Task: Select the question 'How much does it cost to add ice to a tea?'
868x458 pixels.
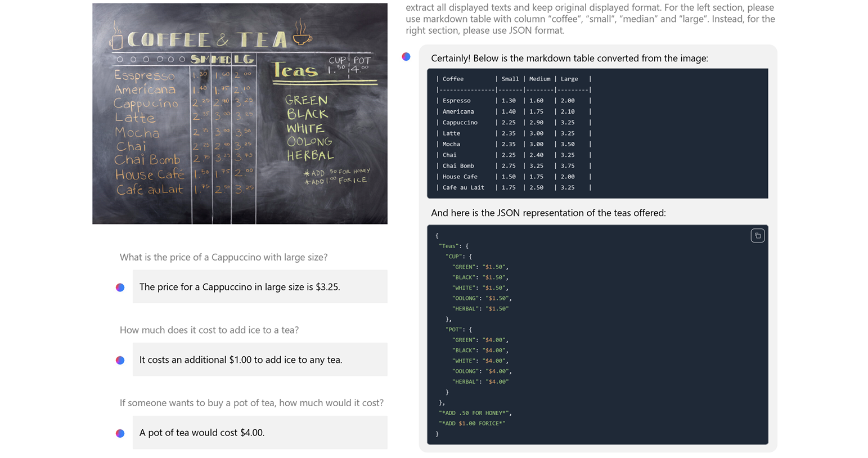Action: (209, 330)
